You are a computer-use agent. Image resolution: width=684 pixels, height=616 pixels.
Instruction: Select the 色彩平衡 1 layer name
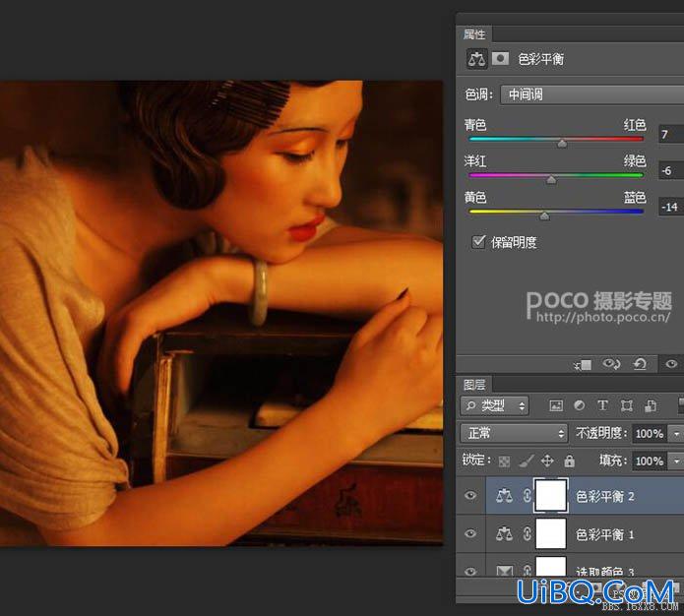tap(605, 534)
